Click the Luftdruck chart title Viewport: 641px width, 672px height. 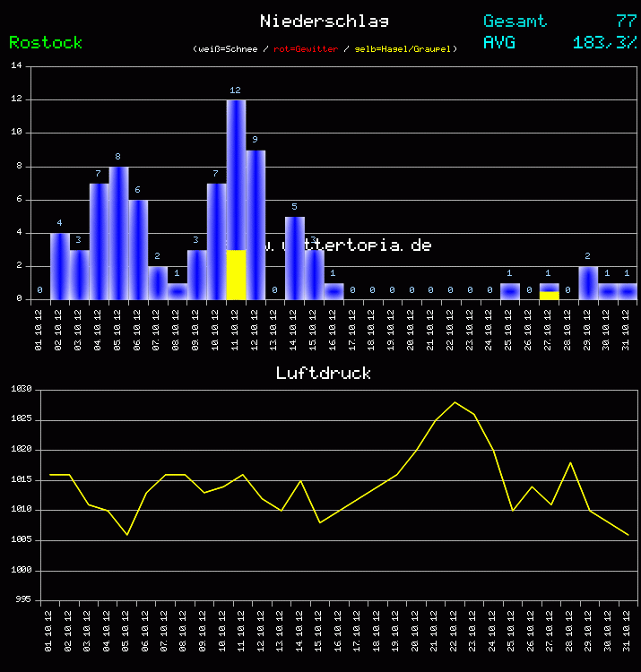tap(323, 373)
